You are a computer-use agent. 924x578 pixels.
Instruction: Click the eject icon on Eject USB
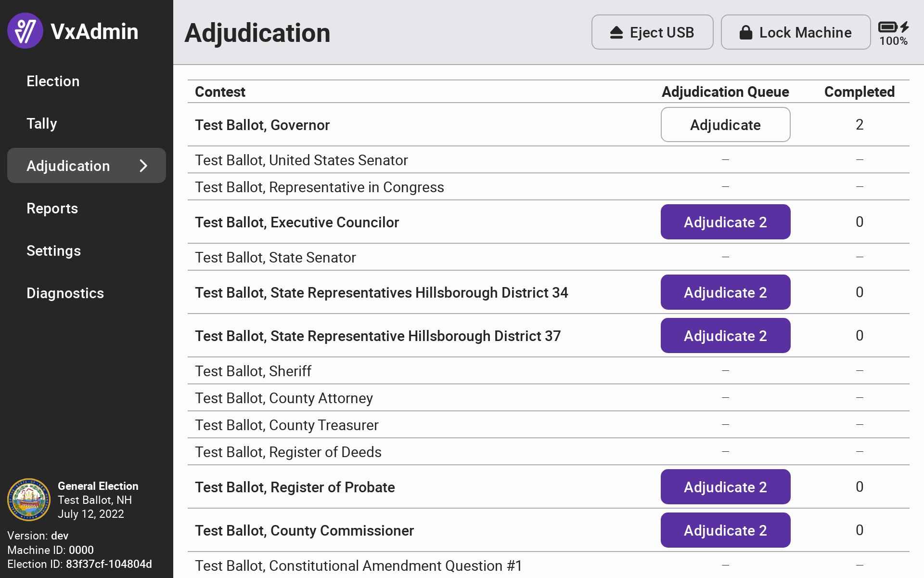tap(616, 33)
